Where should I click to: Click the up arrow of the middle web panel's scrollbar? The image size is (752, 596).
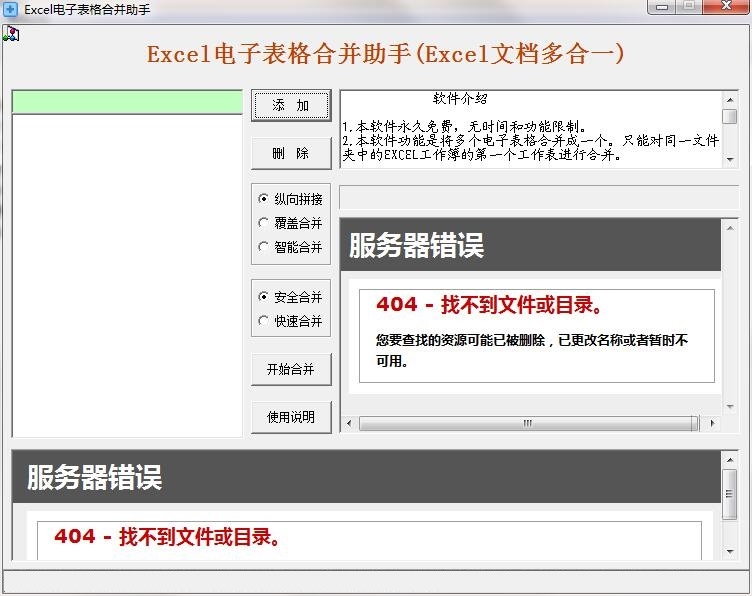click(x=730, y=228)
